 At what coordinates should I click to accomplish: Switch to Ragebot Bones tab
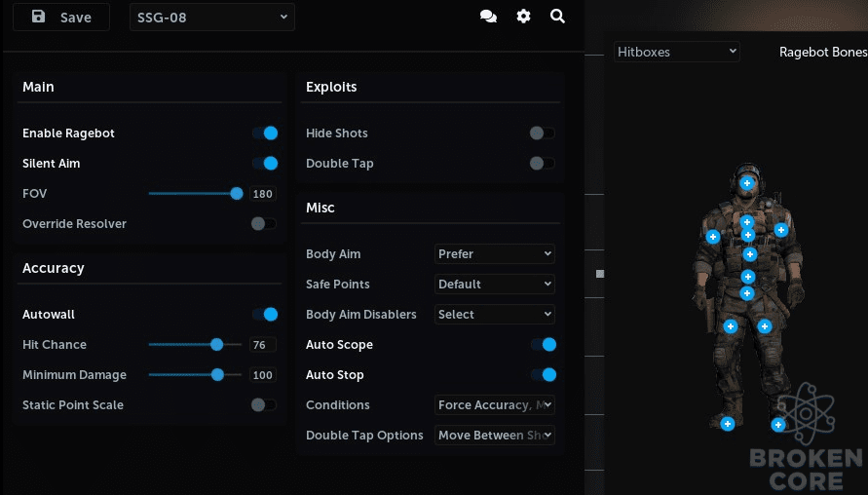pos(822,52)
